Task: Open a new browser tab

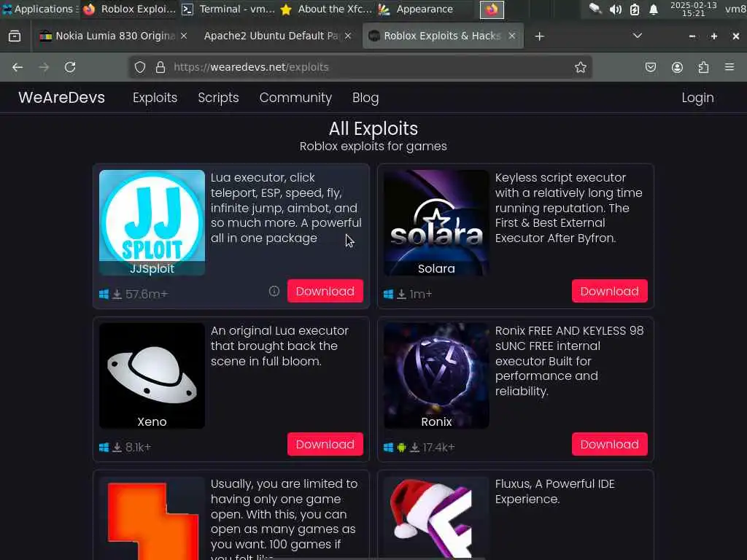Action: click(x=539, y=36)
